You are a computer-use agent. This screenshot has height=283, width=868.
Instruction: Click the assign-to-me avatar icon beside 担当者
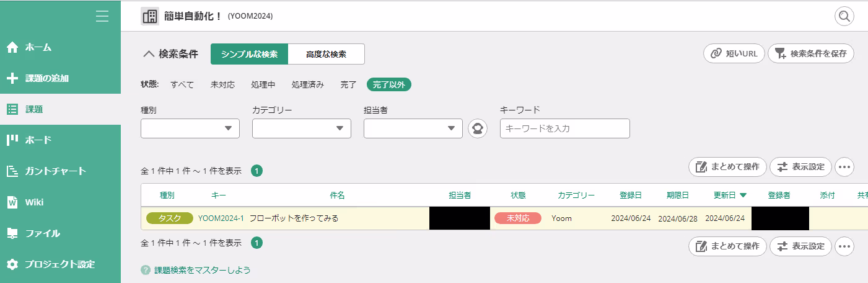(478, 128)
